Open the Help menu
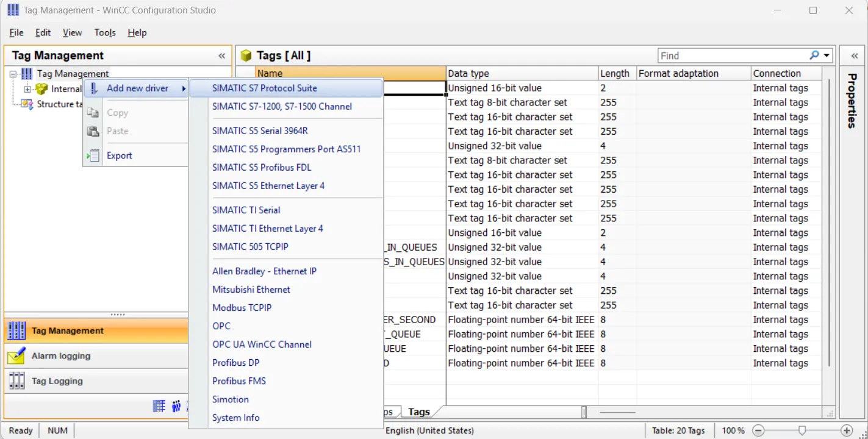The height and width of the screenshot is (439, 868). coord(137,33)
